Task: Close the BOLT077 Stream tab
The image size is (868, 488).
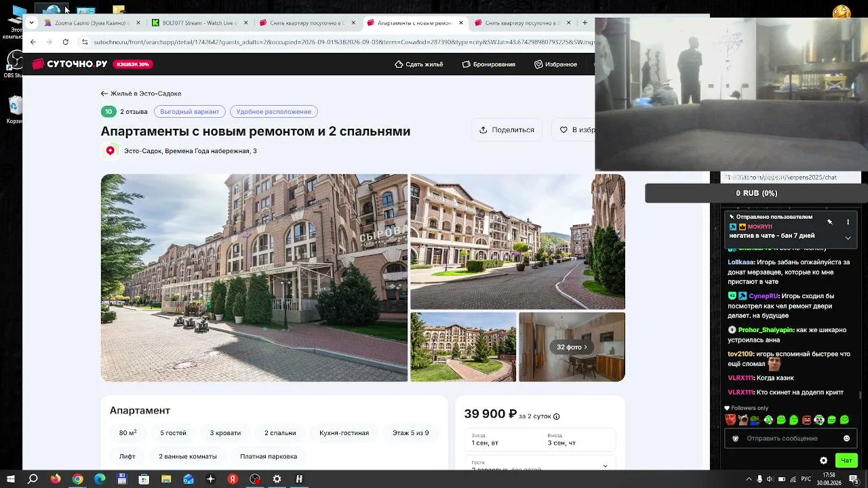Action: [x=246, y=23]
